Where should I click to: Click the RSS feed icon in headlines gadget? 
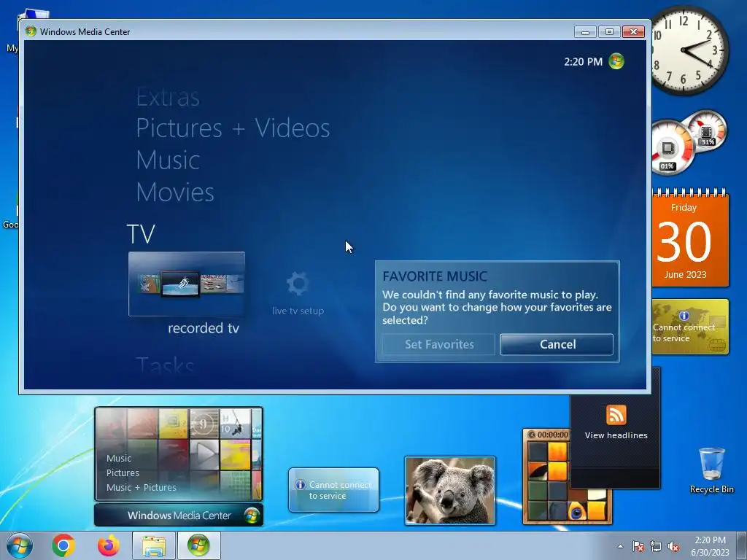click(x=616, y=415)
